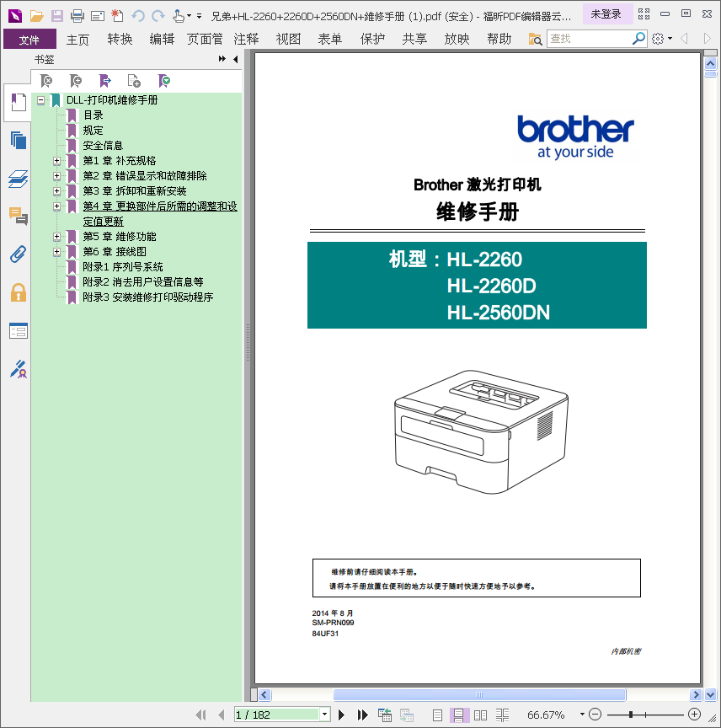
Task: Click the bookmark page-plus icon
Action: pos(134,81)
